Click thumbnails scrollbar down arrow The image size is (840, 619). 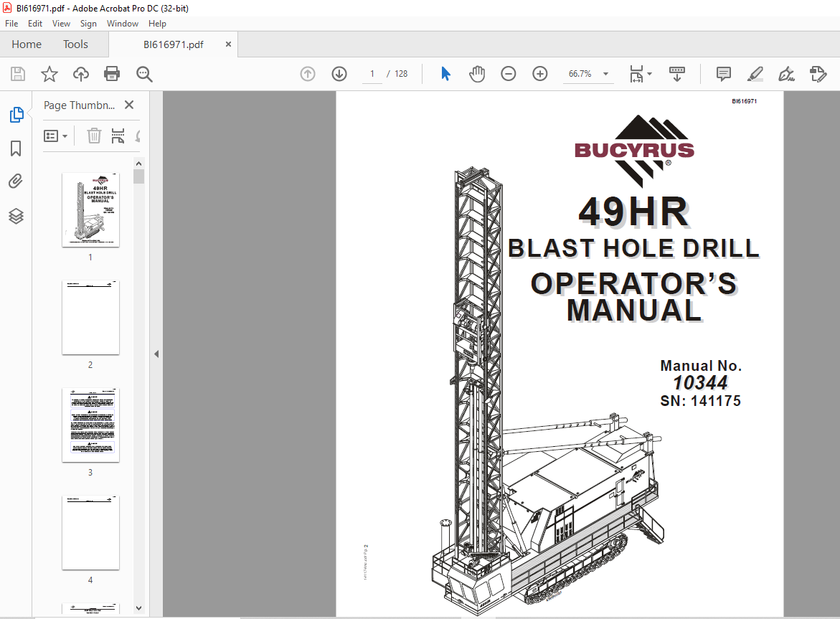(138, 608)
